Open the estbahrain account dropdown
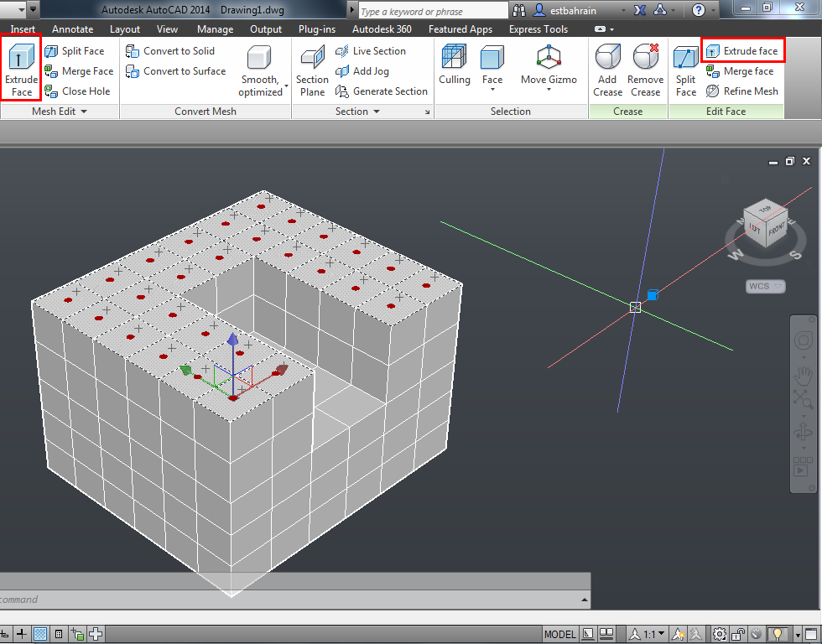 pos(623,10)
